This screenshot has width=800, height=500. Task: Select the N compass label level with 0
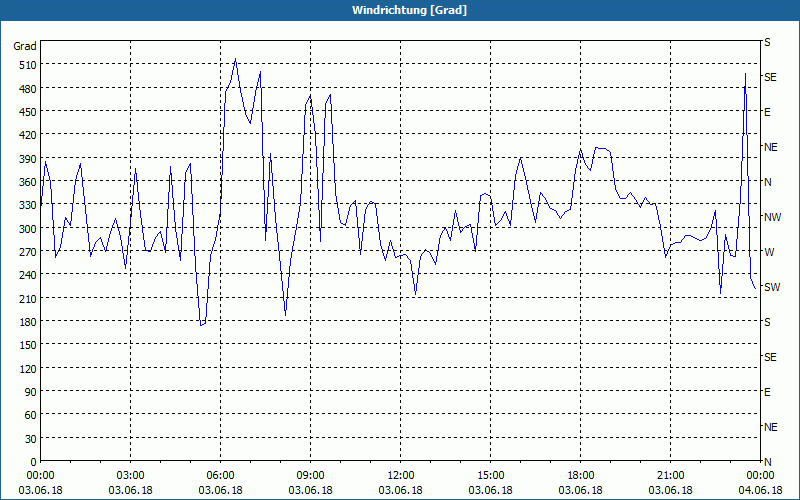[x=768, y=462]
